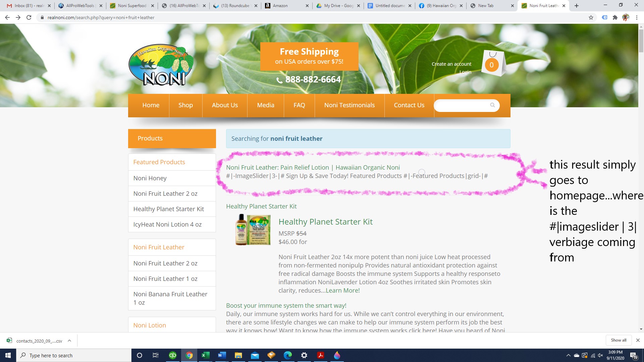Open File Explorer from the taskbar
The height and width of the screenshot is (362, 644).
pos(238,355)
